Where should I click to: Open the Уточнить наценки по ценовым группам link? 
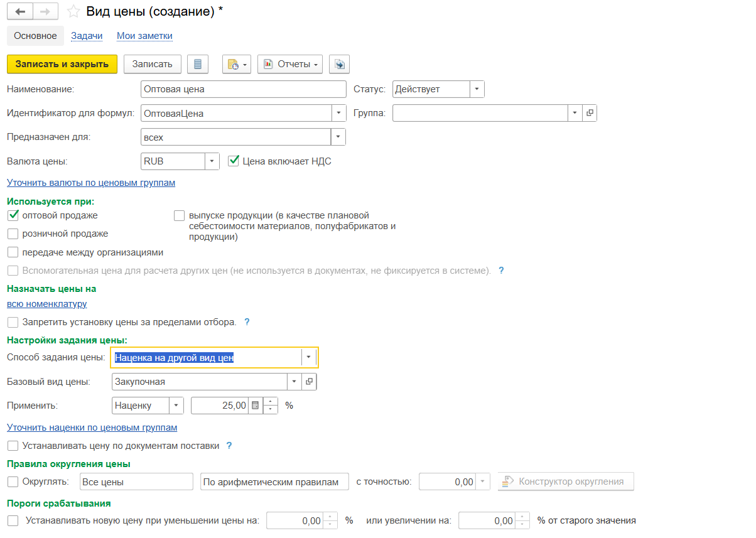(92, 428)
